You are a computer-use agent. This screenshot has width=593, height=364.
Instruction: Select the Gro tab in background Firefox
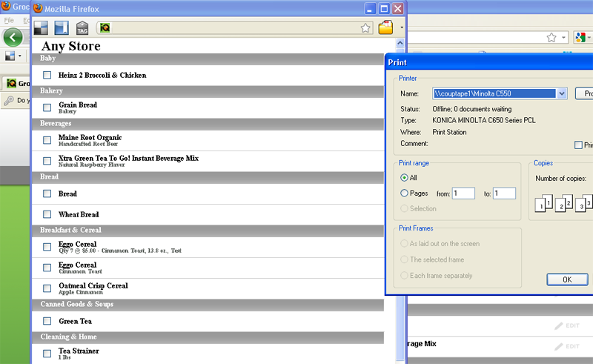(16, 83)
